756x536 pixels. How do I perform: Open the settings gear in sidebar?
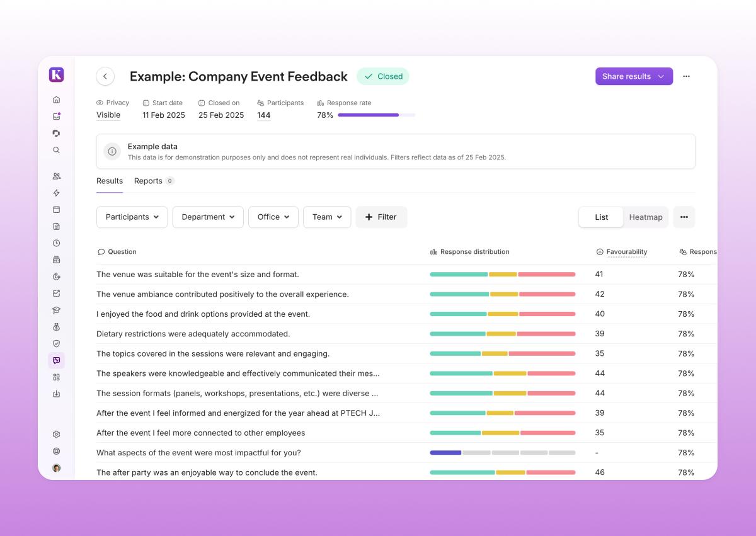coord(56,435)
